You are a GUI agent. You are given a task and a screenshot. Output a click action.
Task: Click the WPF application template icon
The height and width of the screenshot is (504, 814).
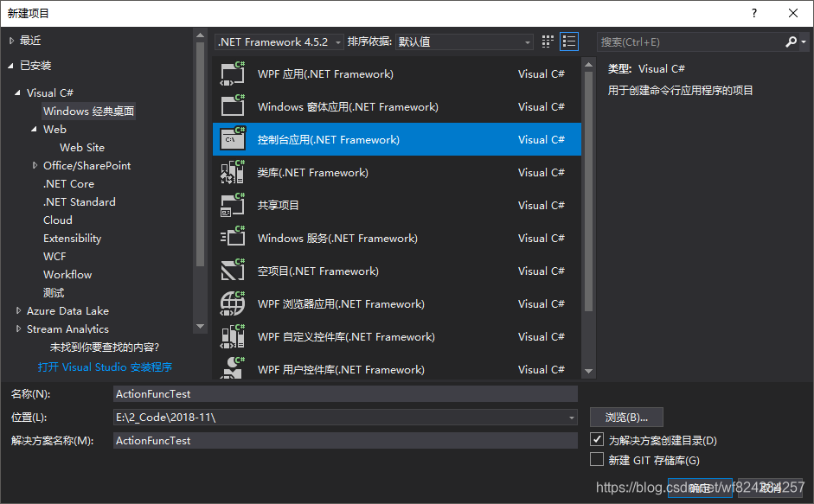[232, 73]
